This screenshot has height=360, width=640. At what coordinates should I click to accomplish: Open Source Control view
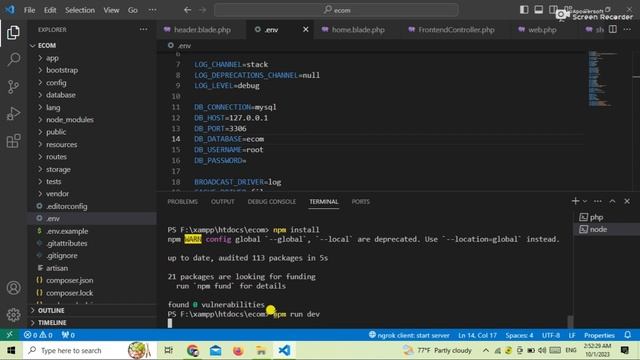[13, 87]
